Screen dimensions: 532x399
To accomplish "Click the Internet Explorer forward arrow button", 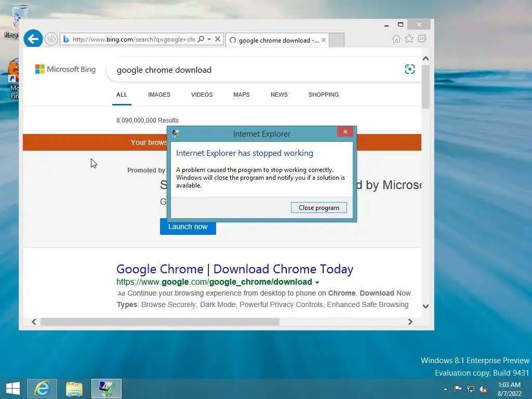I will 51,39.
